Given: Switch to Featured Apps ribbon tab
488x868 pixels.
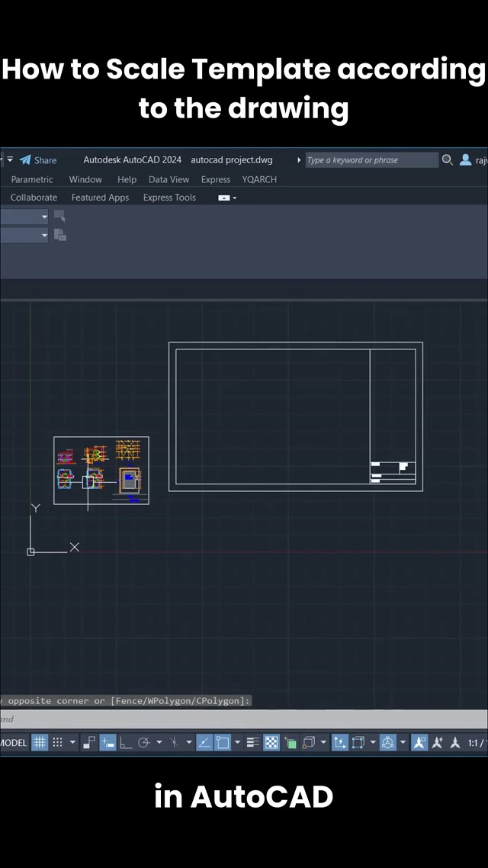Looking at the screenshot, I should coord(100,198).
